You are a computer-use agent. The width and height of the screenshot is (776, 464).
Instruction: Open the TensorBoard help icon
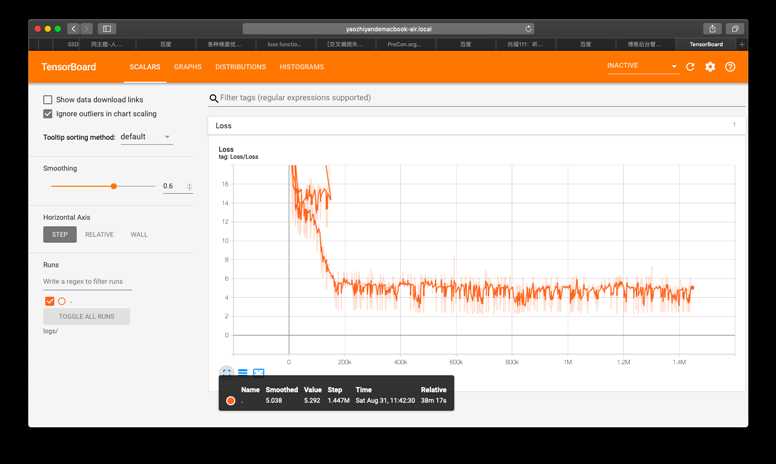730,67
